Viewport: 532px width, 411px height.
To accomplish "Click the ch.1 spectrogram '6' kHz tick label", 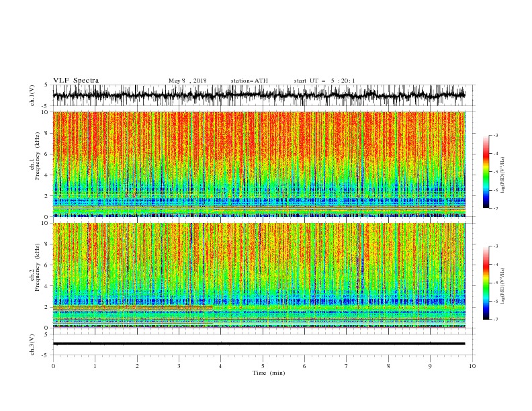I will pos(46,154).
